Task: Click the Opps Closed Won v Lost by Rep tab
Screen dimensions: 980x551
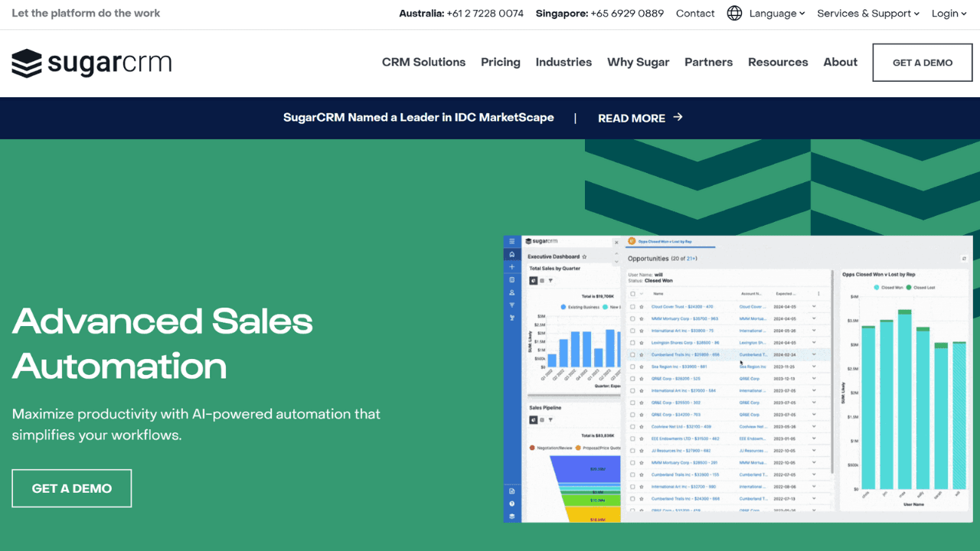Action: (665, 241)
